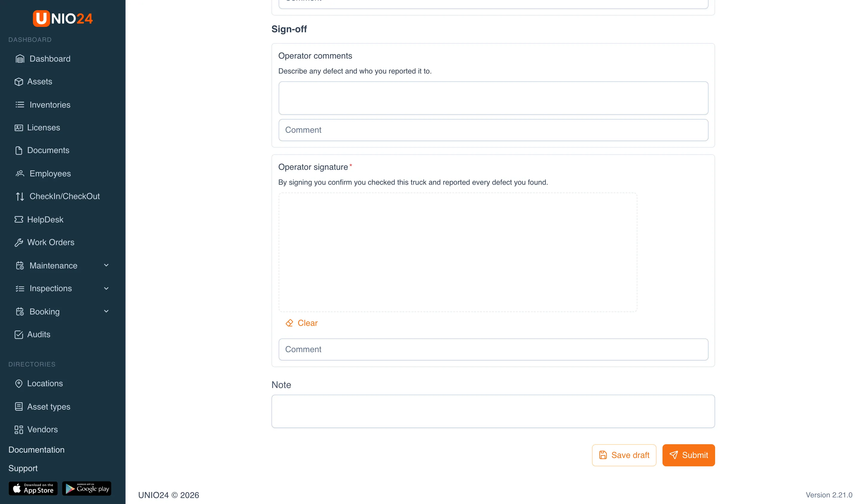Click the Audits checkbox icon
This screenshot has height=504, width=861.
[x=19, y=335]
